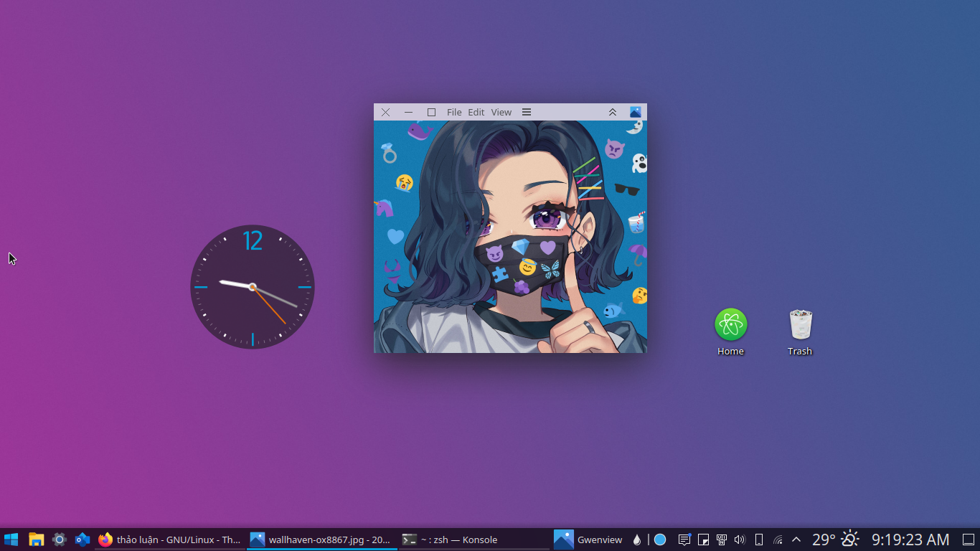Click the keep-above double chevron titlebar button
Screen dimensions: 980x551
[613, 112]
